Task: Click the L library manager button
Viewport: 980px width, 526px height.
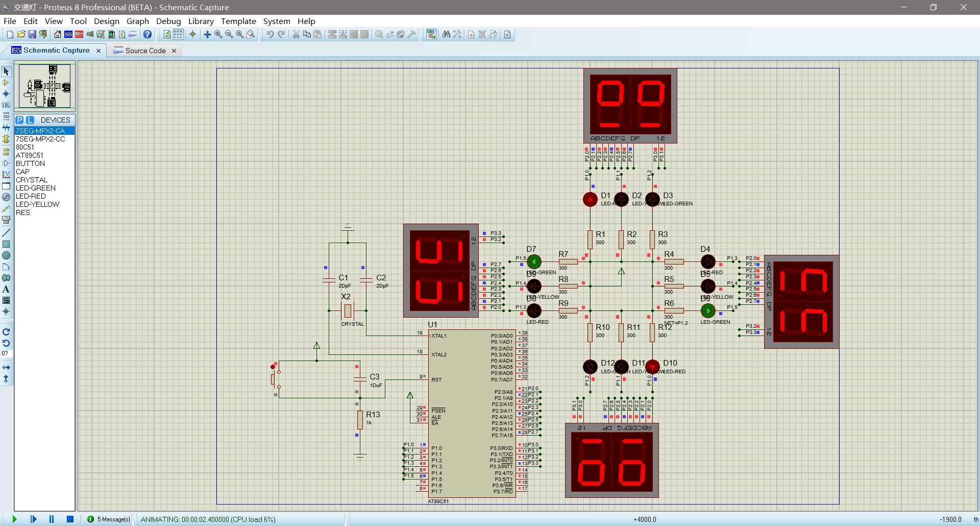Action: (30, 120)
